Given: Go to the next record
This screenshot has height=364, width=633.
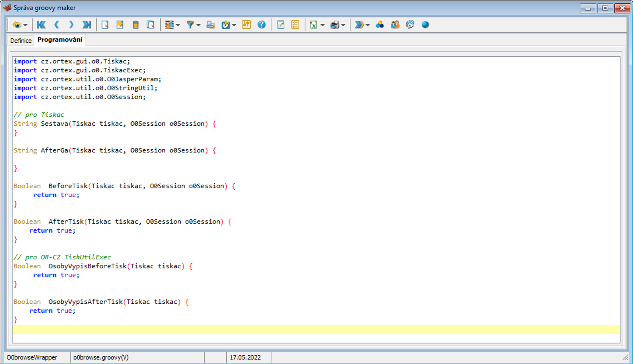Looking at the screenshot, I should pyautogui.click(x=71, y=25).
